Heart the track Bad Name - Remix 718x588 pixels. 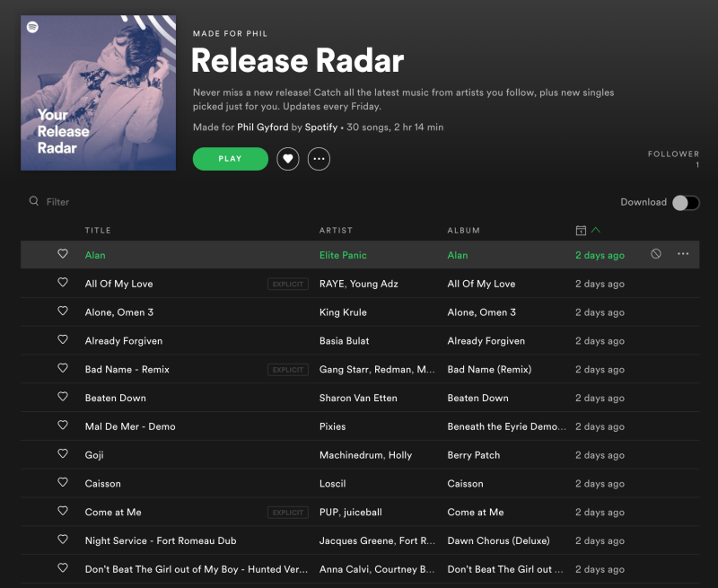(x=63, y=368)
